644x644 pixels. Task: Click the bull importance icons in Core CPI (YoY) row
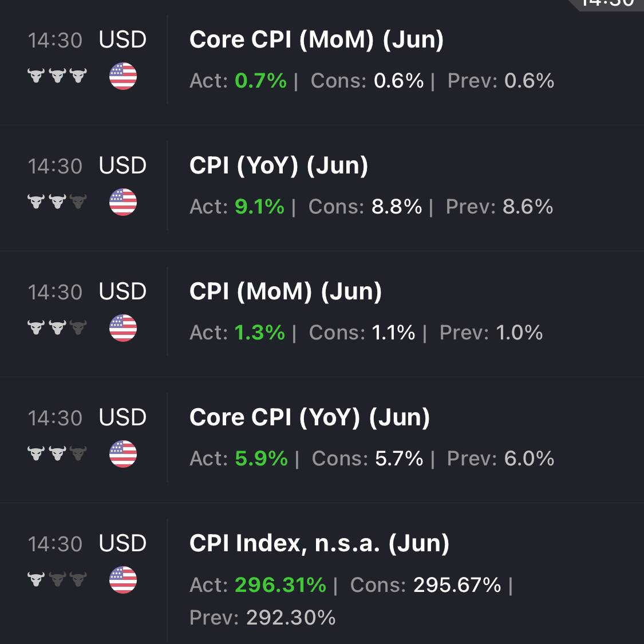[x=57, y=453]
